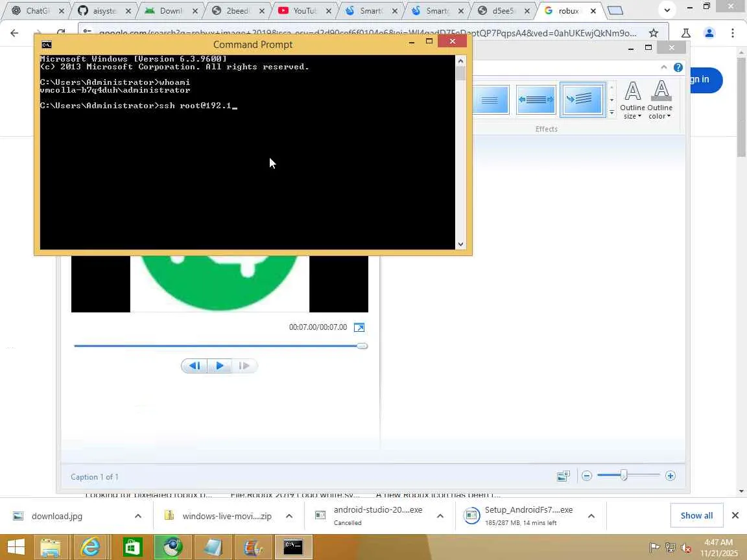Click the Google Sign in button
747x560 pixels.
click(706, 80)
